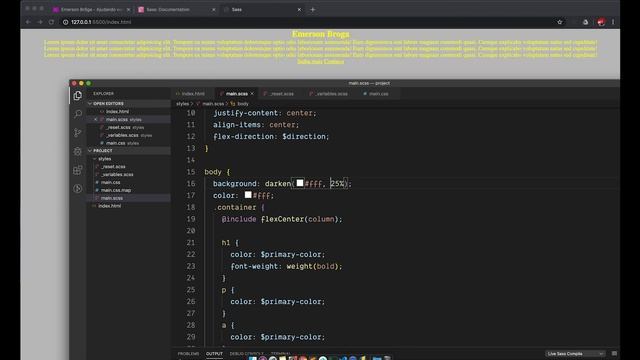The width and height of the screenshot is (640, 360).
Task: Place cursor on line 19 @include flexCenter
Action: pyautogui.click(x=282, y=219)
